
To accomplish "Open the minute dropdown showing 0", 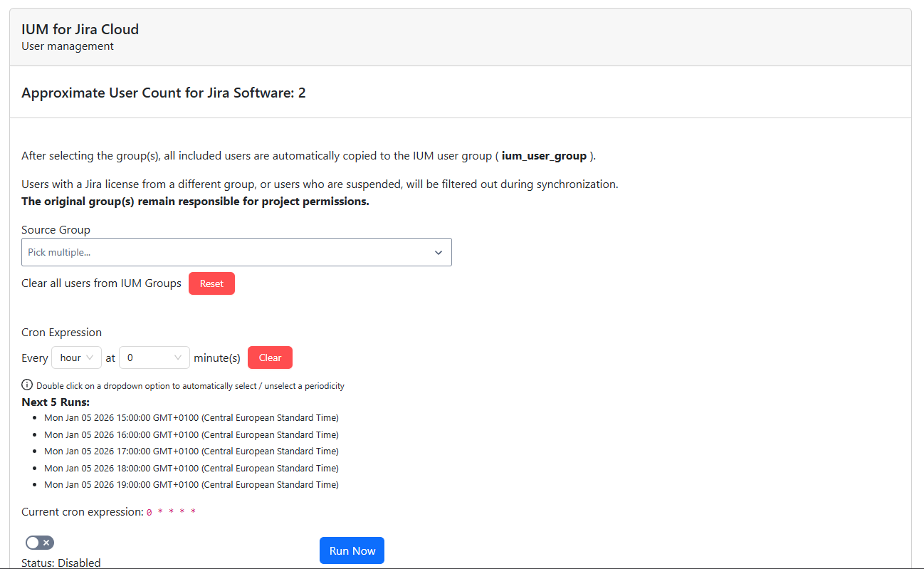I will coord(154,357).
